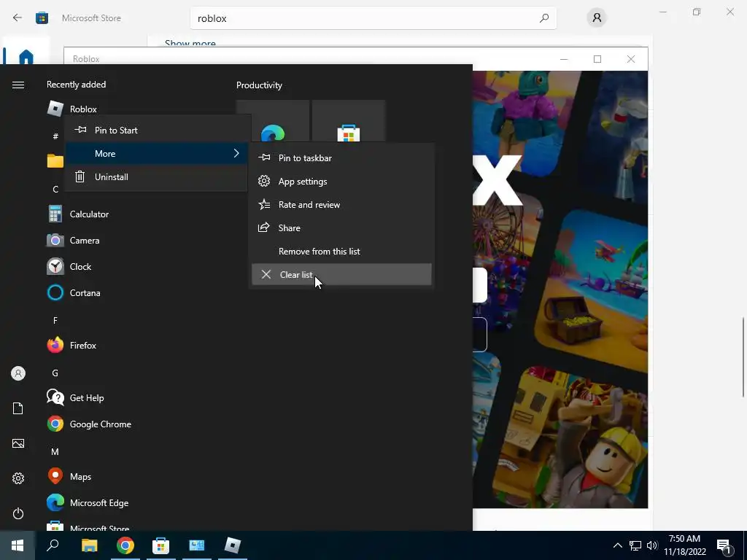The image size is (747, 560).
Task: Expand the folder under the # group
Action: (x=55, y=161)
